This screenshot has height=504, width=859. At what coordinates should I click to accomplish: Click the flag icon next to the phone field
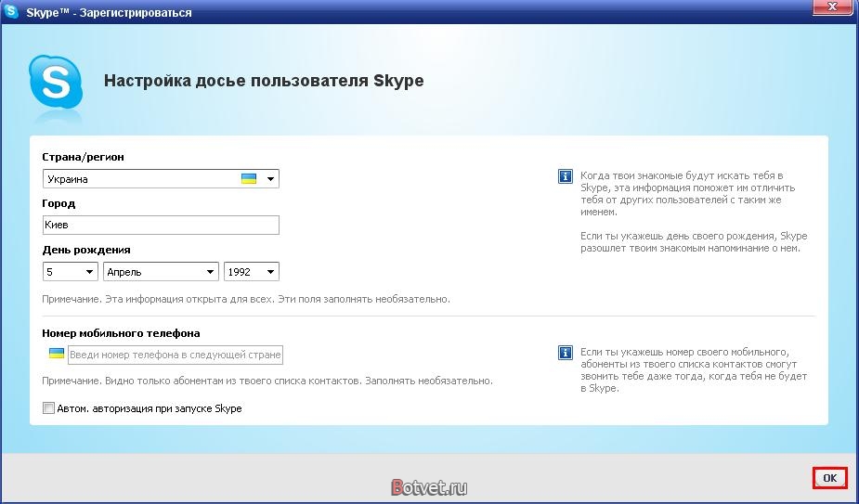57,354
